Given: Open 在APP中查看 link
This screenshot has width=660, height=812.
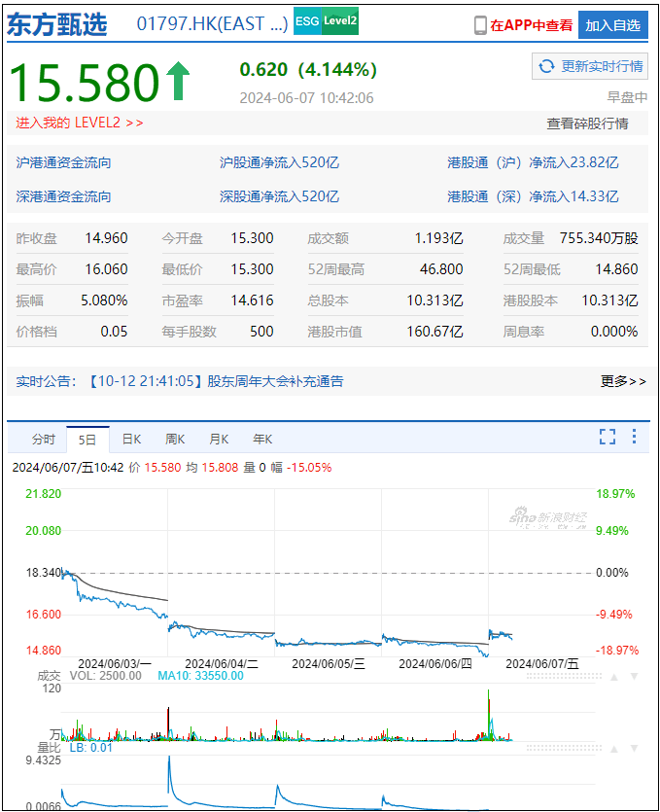Looking at the screenshot, I should (531, 25).
